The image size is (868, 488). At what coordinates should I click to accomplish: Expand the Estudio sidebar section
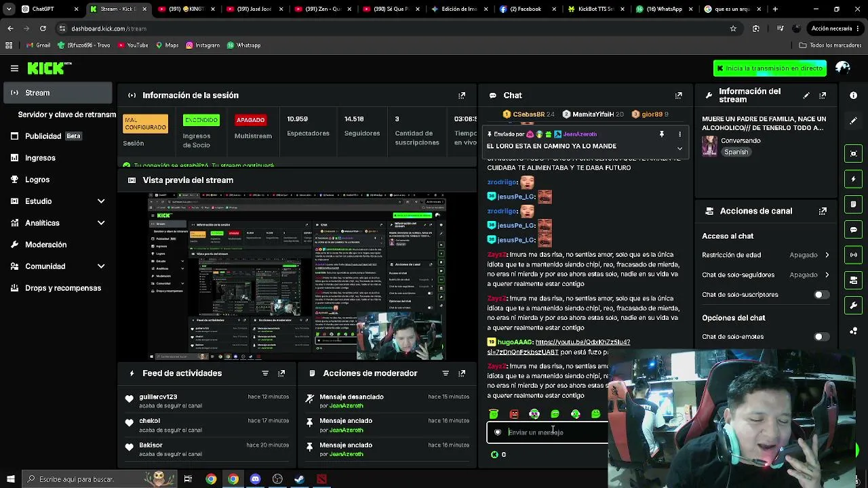coord(101,201)
